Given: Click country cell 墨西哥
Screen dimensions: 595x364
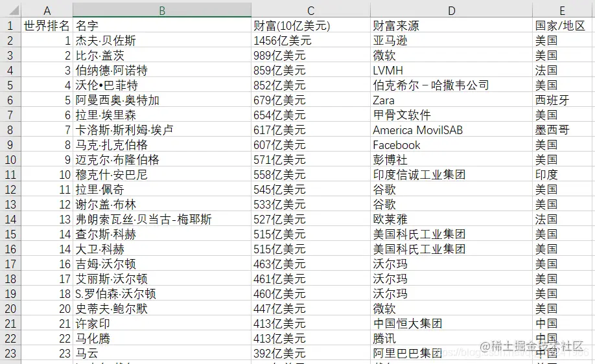Looking at the screenshot, I should (x=563, y=130).
